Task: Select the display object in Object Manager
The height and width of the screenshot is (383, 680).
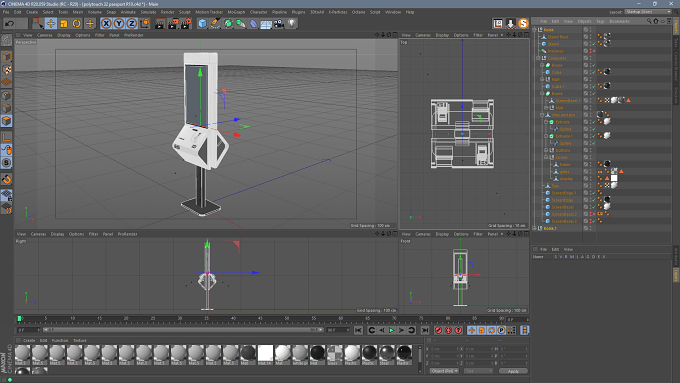Action: tap(566, 179)
